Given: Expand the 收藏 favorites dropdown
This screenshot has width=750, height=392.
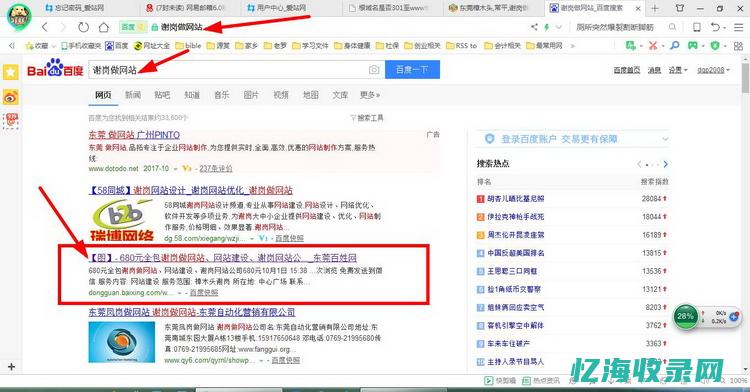Looking at the screenshot, I should click(53, 46).
